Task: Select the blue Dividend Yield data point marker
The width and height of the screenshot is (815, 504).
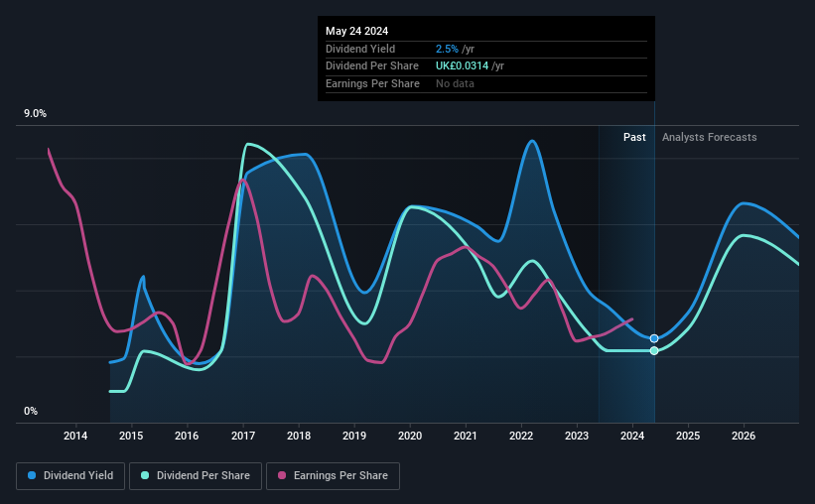Action: [654, 338]
